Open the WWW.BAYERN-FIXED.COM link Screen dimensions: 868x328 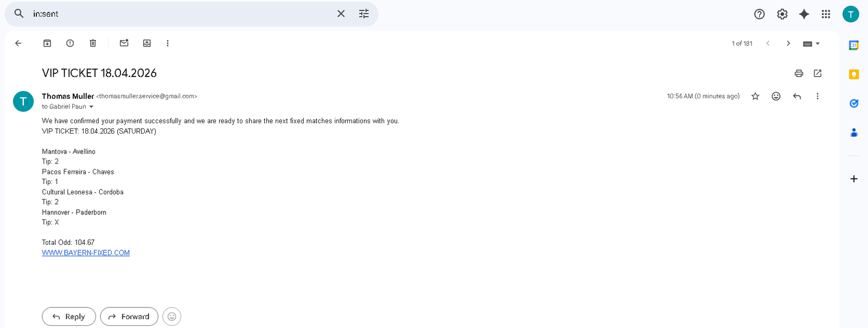(x=86, y=253)
